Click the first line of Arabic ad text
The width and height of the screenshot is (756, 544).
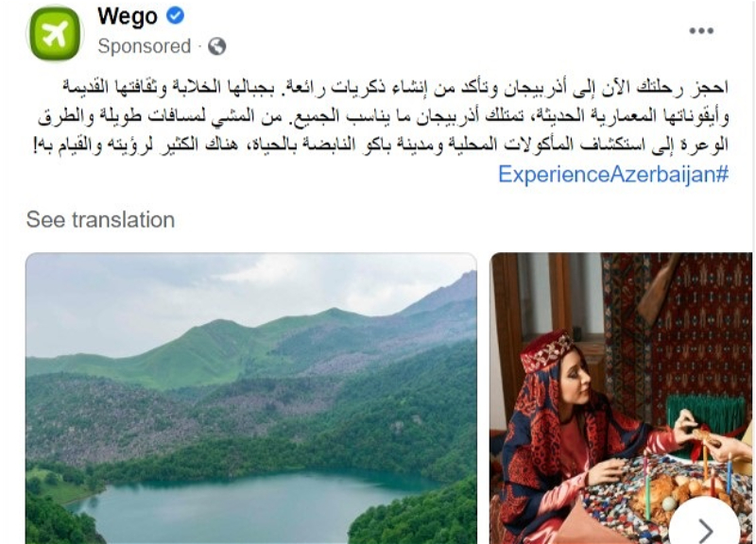[x=395, y=88]
